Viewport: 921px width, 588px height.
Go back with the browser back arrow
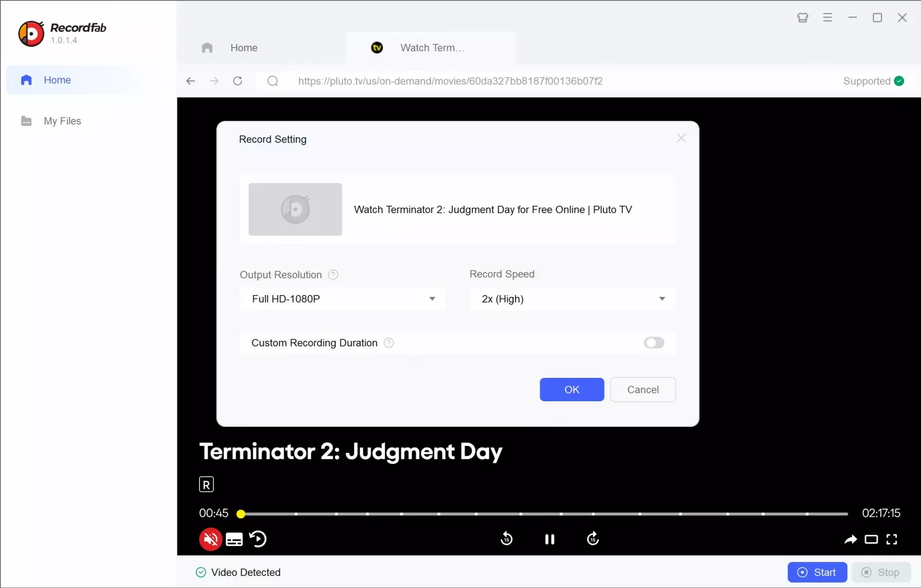pyautogui.click(x=191, y=81)
